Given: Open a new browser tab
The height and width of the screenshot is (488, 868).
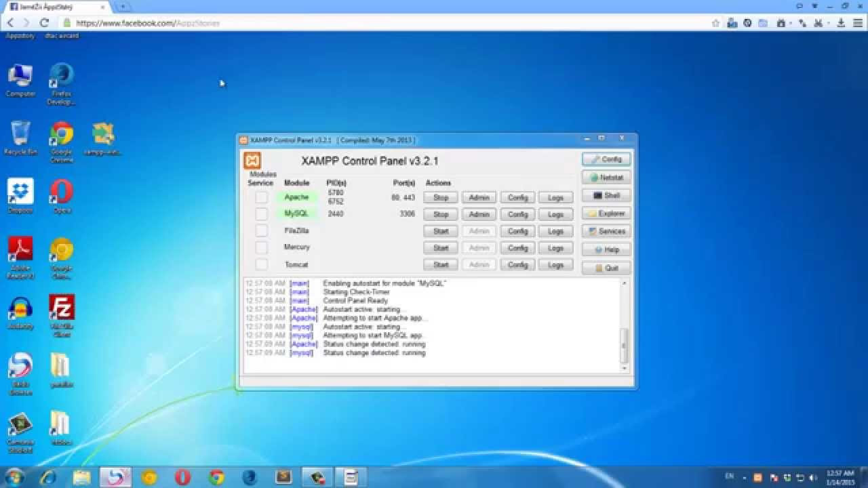Looking at the screenshot, I should coord(123,6).
